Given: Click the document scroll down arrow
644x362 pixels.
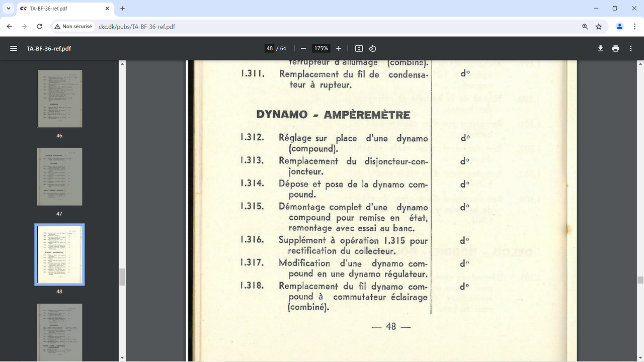Looking at the screenshot, I should [640, 358].
